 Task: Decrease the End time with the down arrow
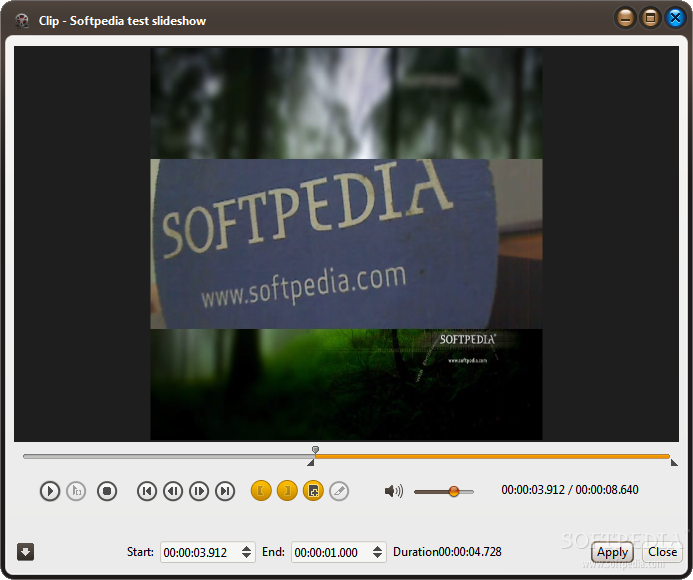click(x=377, y=556)
